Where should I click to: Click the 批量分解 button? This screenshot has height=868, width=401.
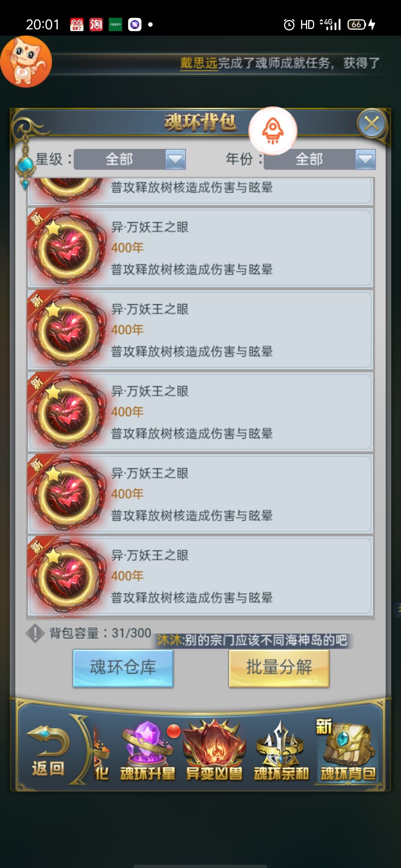[279, 668]
